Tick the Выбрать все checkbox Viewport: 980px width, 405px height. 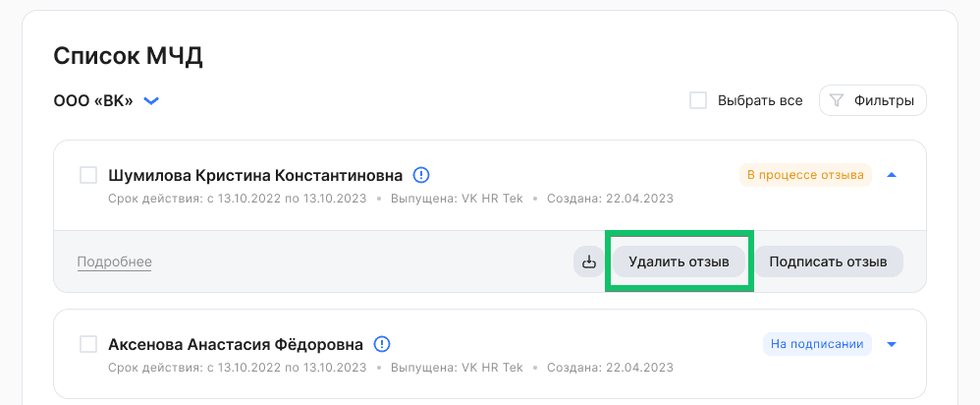[x=698, y=100]
